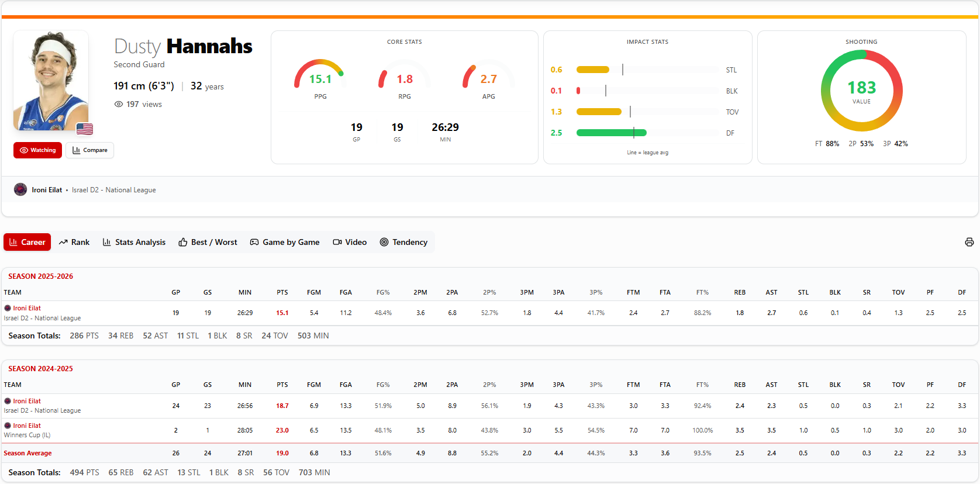Viewport: 980px width, 484px height.
Task: Select the Career tab
Action: tap(27, 242)
